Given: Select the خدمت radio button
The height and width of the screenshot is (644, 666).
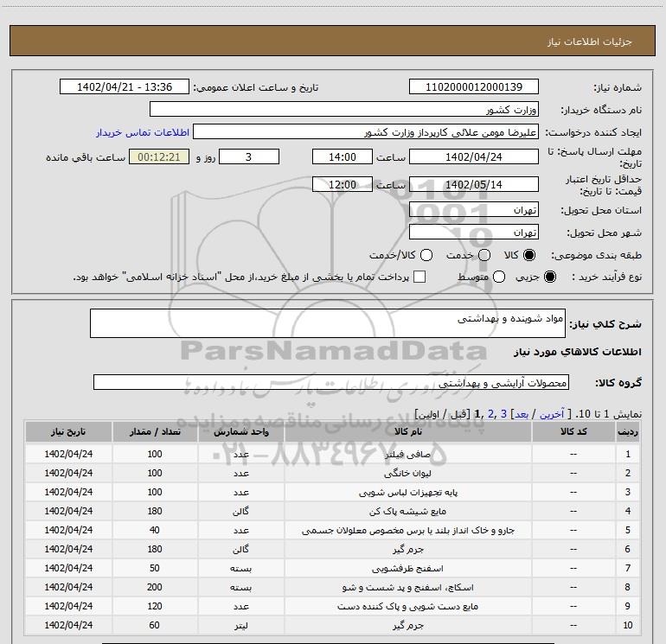Looking at the screenshot, I should [x=484, y=255].
